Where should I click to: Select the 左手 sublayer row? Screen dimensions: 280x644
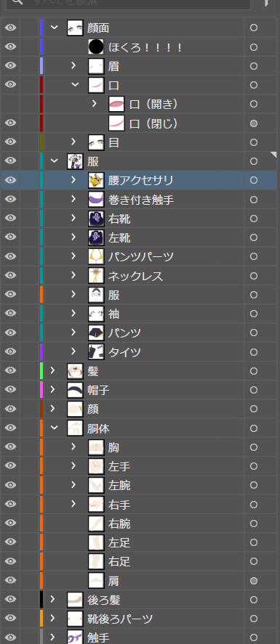pos(139,466)
